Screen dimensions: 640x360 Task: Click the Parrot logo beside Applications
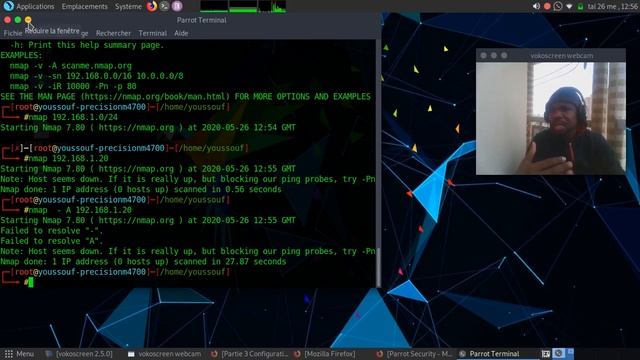8,6
